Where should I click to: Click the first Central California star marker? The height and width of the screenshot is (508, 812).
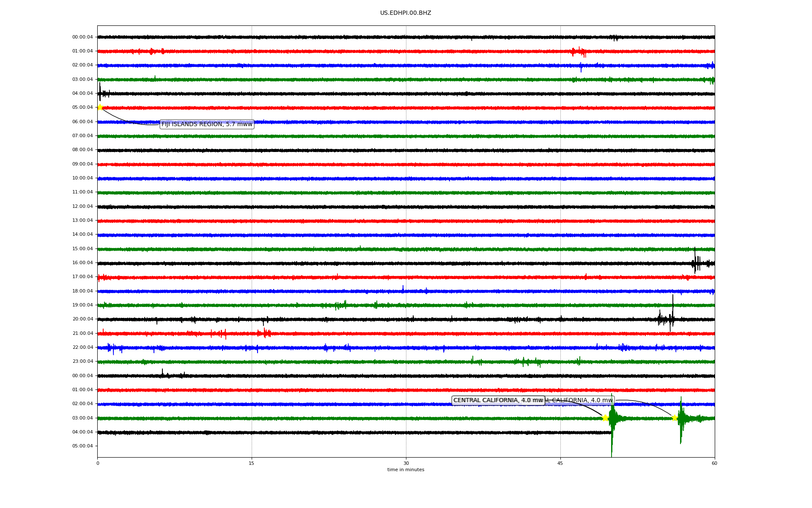pyautogui.click(x=605, y=418)
